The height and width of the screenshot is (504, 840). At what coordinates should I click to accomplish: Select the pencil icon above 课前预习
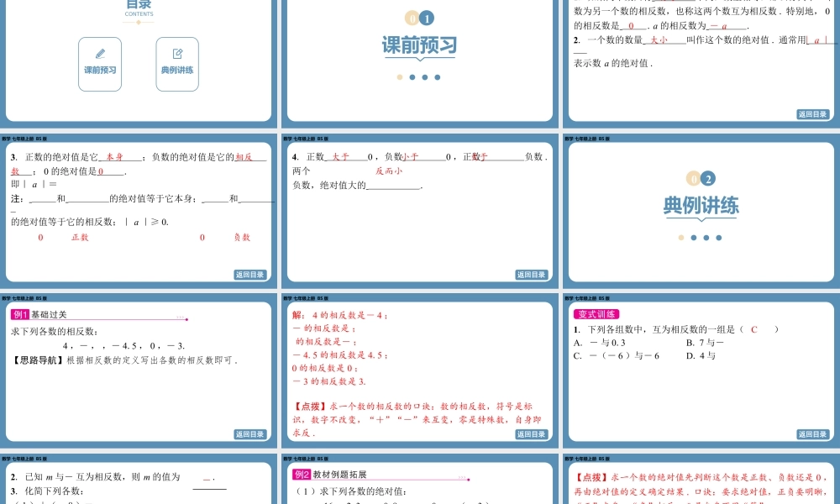100,52
